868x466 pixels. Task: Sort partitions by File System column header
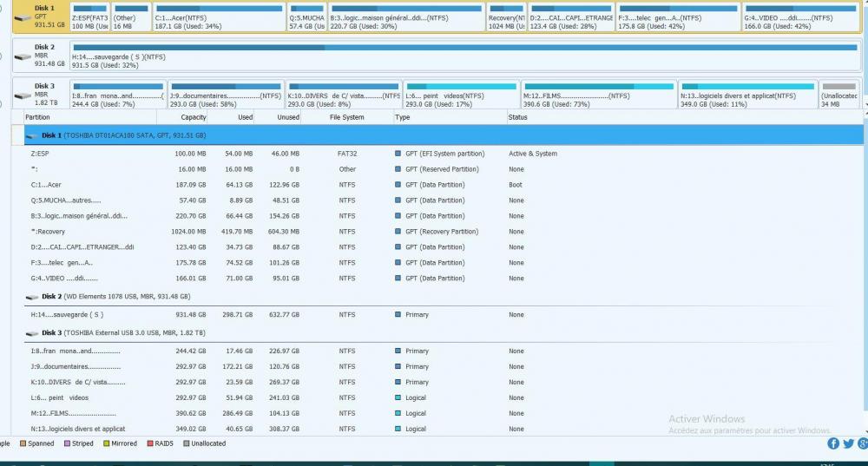(347, 117)
